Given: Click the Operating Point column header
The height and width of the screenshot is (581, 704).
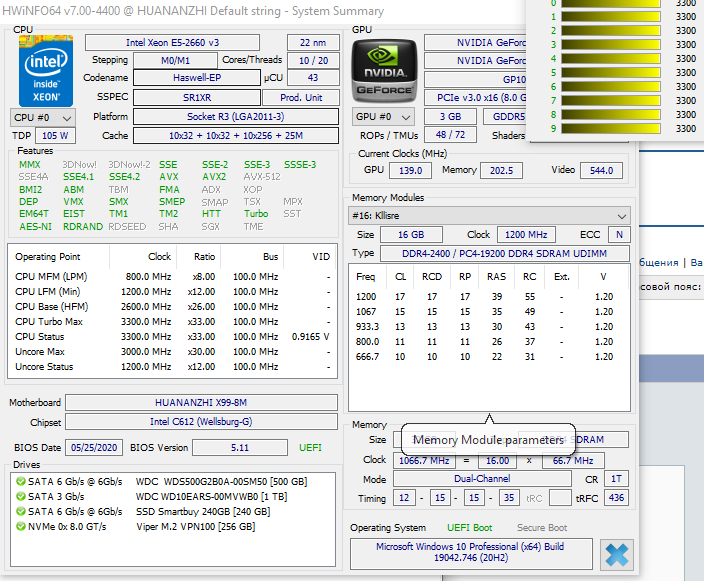Looking at the screenshot, I should click(x=60, y=257).
